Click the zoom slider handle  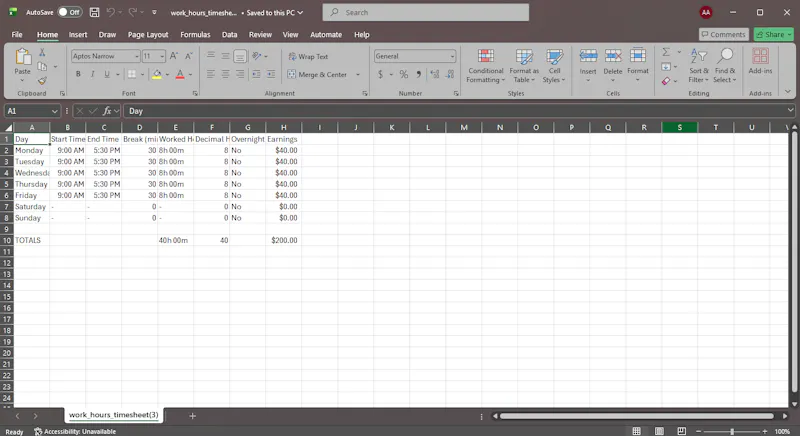pyautogui.click(x=732, y=431)
